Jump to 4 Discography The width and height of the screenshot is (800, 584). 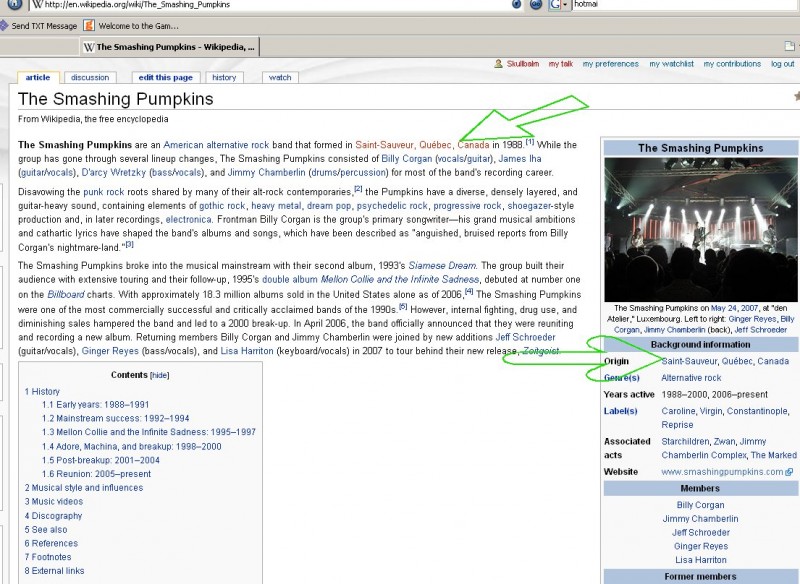[x=53, y=516]
